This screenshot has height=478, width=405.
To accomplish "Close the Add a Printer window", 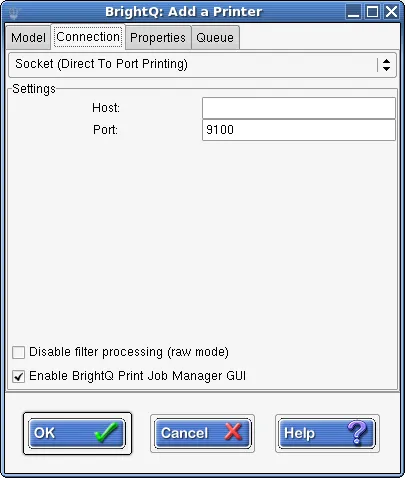I will click(391, 12).
